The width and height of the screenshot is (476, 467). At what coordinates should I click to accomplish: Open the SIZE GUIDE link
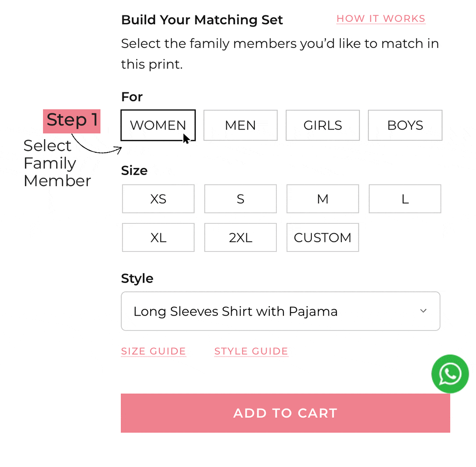tap(154, 351)
